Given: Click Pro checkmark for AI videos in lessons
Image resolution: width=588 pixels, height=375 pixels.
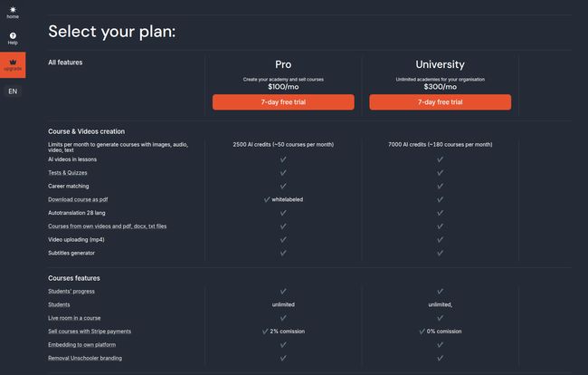Looking at the screenshot, I should pyautogui.click(x=283, y=159).
